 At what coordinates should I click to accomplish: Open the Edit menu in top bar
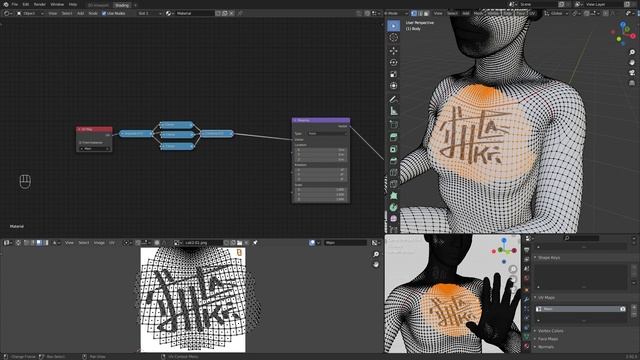coord(26,4)
